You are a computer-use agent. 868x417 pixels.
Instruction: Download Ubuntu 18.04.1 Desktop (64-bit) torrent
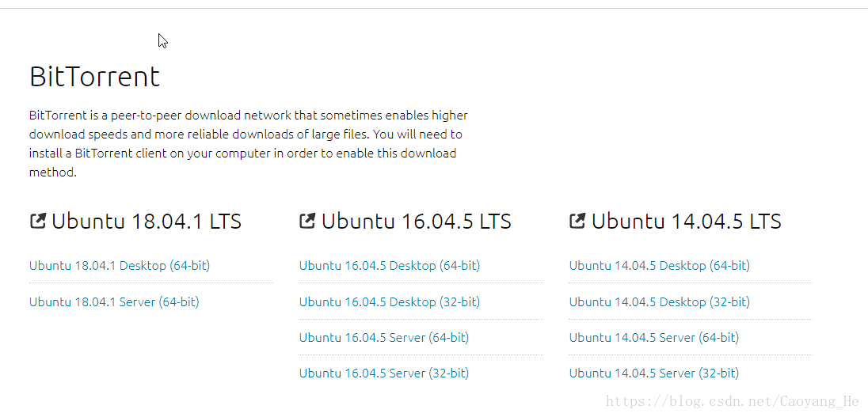[120, 265]
